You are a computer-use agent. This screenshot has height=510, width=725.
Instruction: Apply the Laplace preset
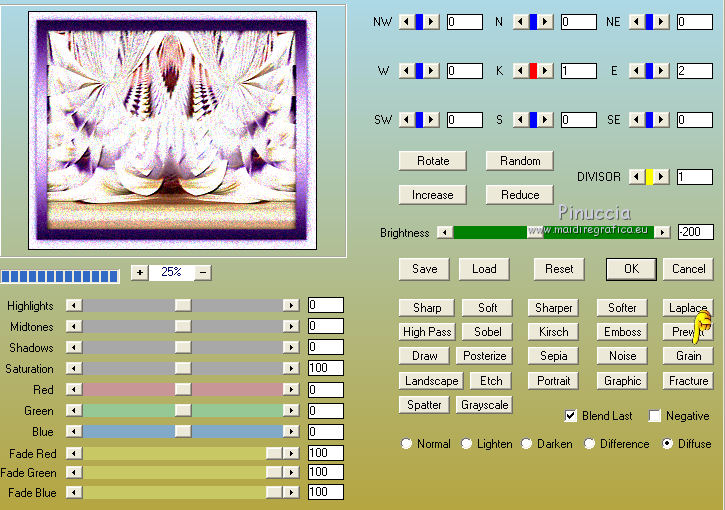688,308
